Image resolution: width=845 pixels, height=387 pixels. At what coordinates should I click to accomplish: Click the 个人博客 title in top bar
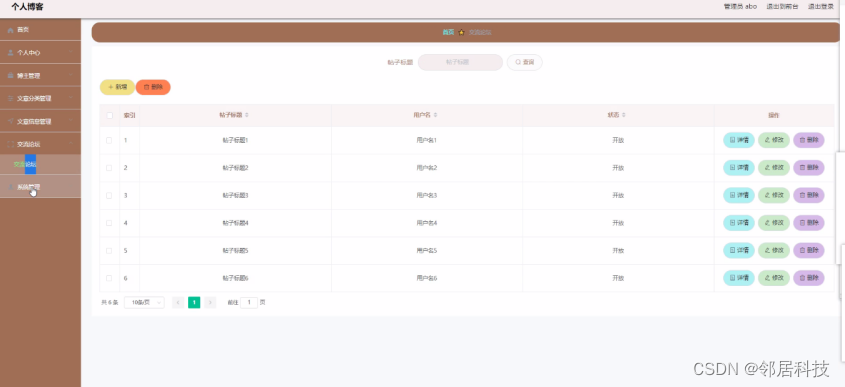coord(27,7)
